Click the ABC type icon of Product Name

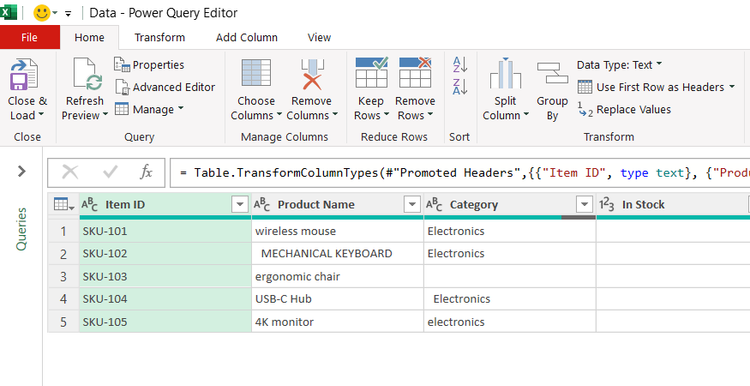point(262,205)
